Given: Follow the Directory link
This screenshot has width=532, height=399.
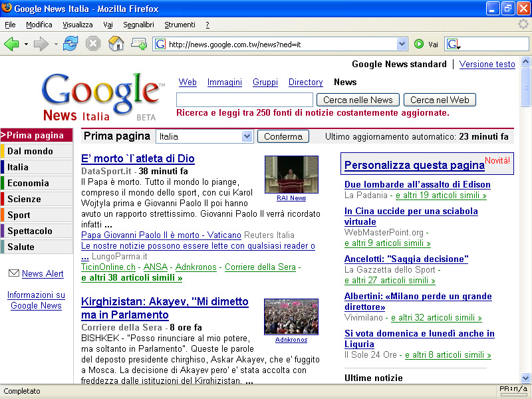Looking at the screenshot, I should coord(306,82).
